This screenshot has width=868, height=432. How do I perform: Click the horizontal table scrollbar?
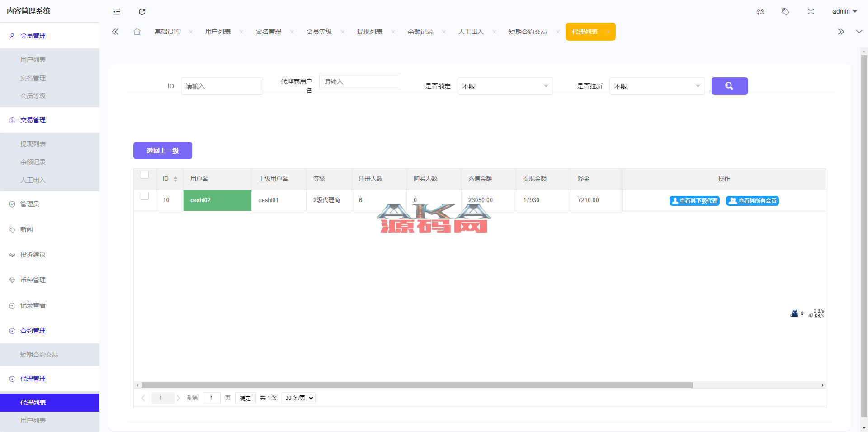click(417, 385)
